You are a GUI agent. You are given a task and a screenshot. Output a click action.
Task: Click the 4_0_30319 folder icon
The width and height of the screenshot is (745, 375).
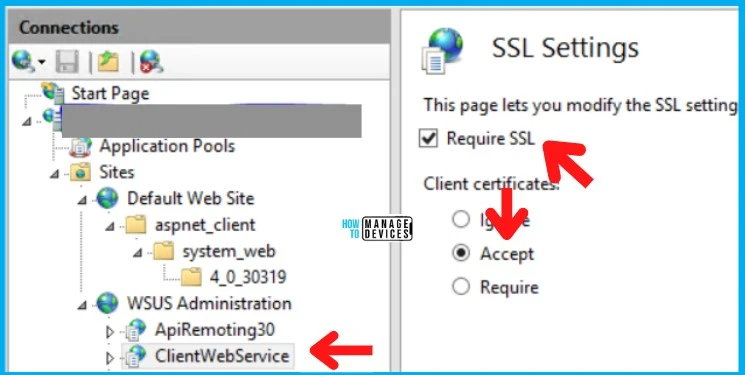191,277
